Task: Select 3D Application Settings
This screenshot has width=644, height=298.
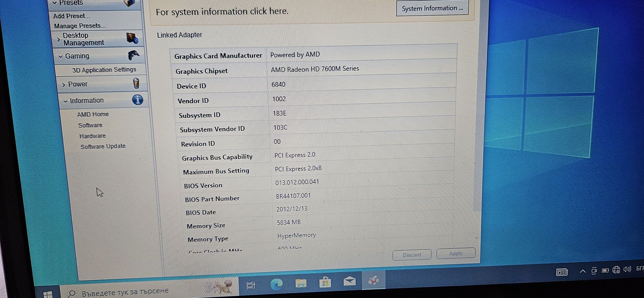Action: point(104,70)
